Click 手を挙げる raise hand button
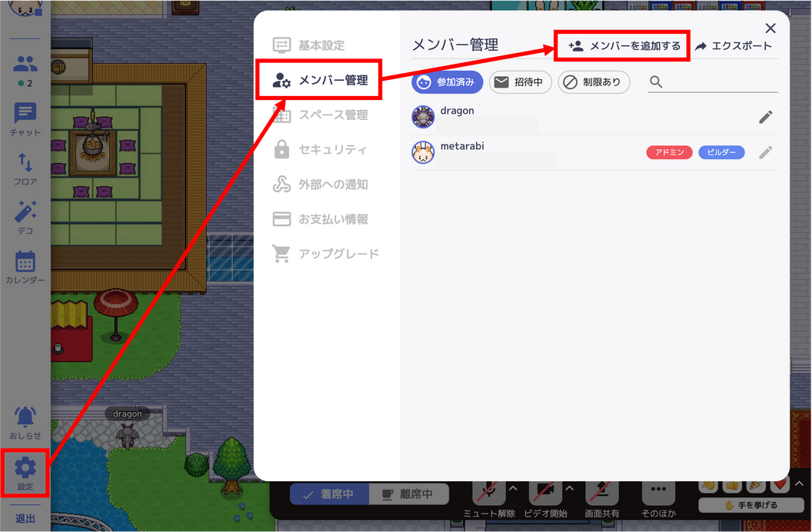The width and height of the screenshot is (812, 532). [x=751, y=505]
